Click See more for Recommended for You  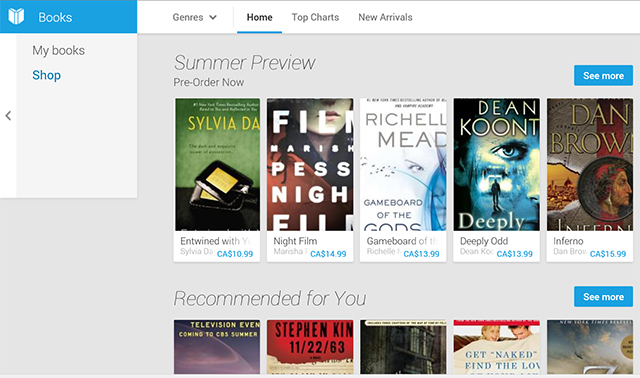point(603,297)
